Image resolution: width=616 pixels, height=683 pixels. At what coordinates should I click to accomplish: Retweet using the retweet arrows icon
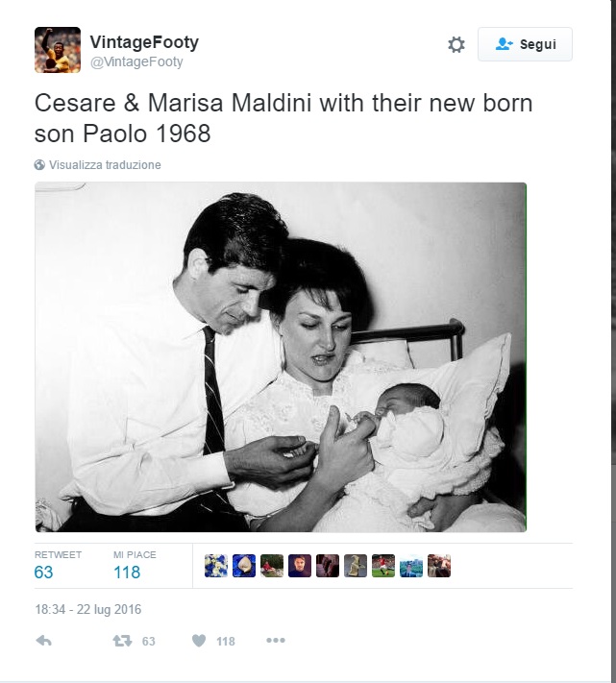coord(122,641)
